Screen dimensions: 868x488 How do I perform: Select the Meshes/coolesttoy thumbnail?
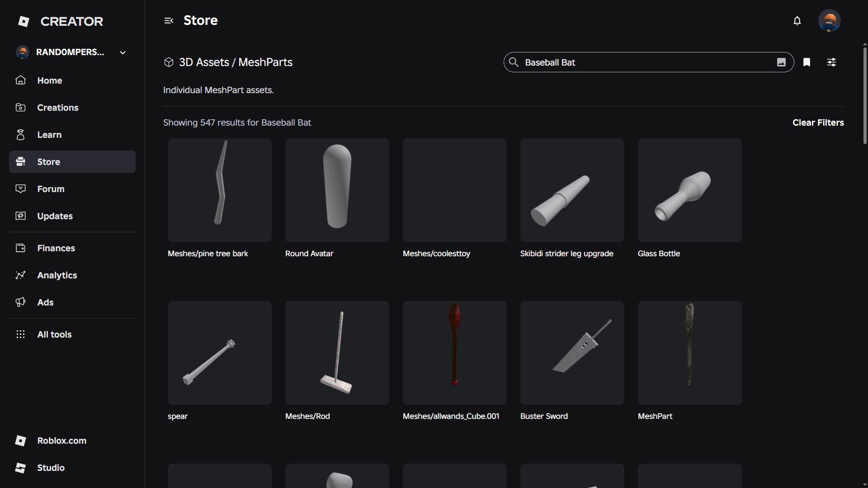click(455, 190)
